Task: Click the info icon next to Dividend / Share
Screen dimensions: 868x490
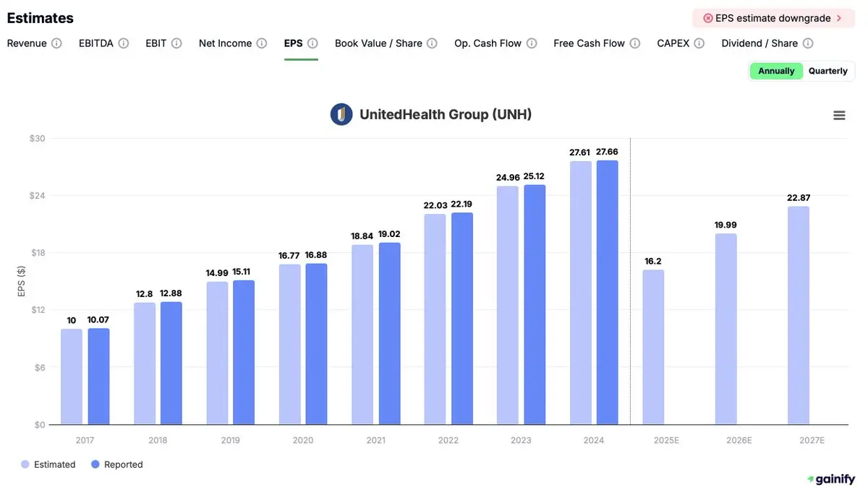Action: point(808,43)
